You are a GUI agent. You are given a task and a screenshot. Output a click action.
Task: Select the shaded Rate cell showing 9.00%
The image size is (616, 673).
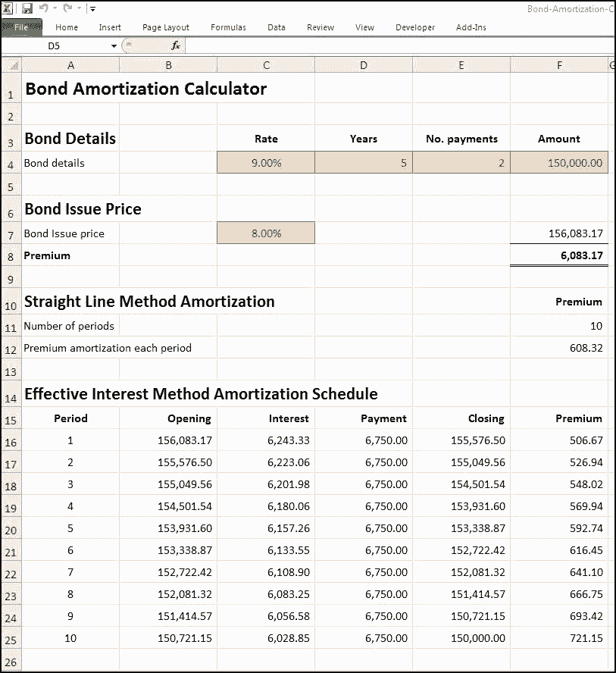(x=265, y=161)
